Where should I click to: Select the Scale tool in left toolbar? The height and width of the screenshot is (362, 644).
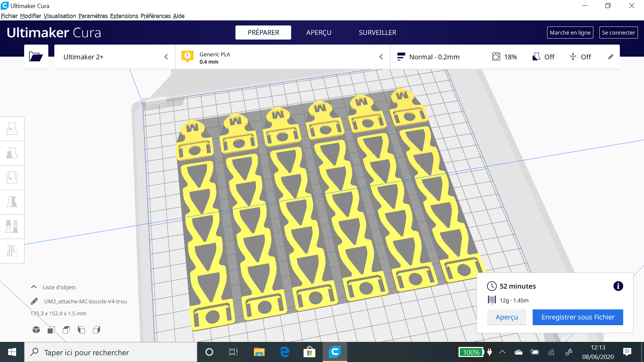point(12,153)
